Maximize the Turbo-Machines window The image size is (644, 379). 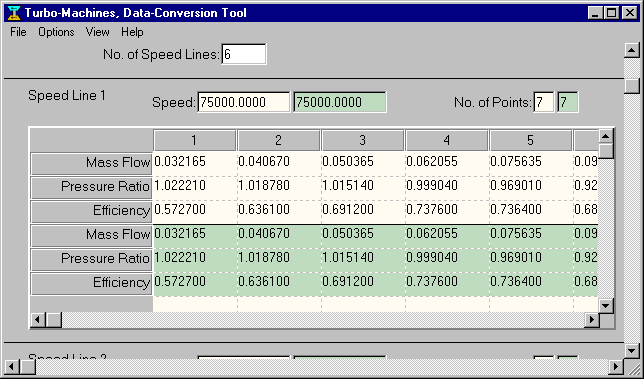tap(611, 13)
